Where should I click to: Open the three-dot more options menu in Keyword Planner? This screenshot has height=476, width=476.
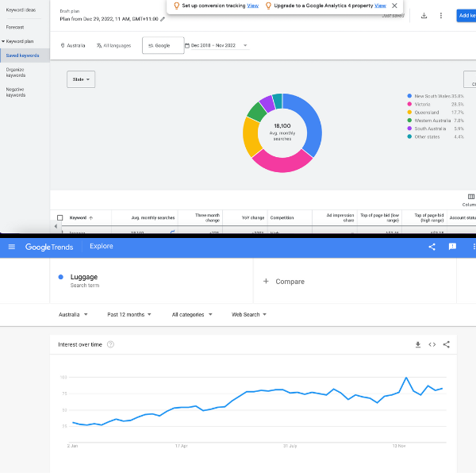pos(441,16)
